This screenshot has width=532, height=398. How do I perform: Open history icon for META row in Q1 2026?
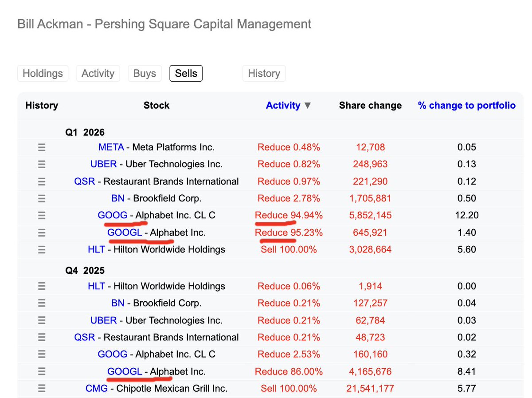click(42, 147)
